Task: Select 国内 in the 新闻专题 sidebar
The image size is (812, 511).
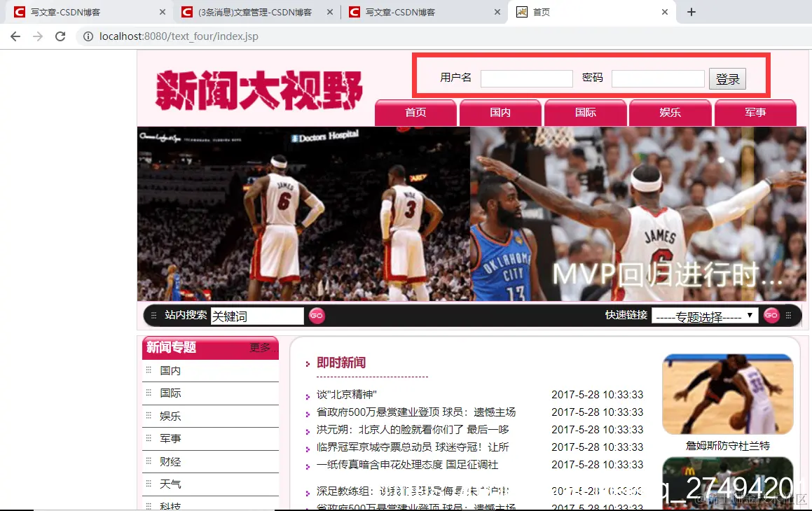Action: click(170, 371)
